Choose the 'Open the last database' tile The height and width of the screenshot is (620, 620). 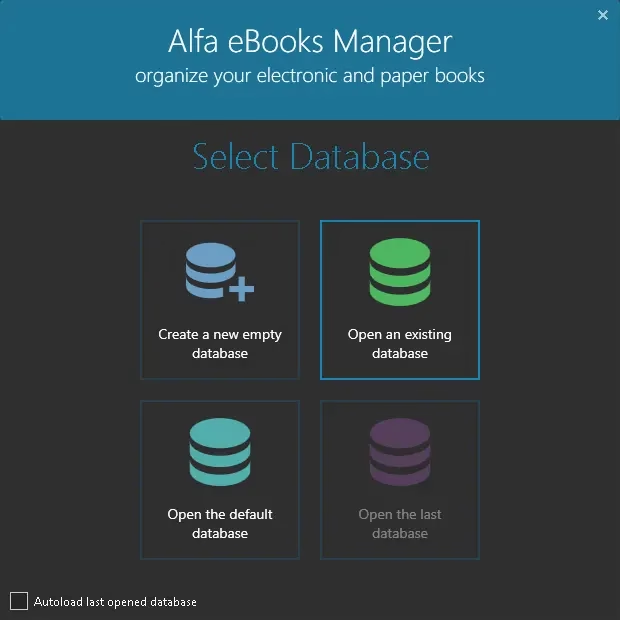click(x=400, y=480)
